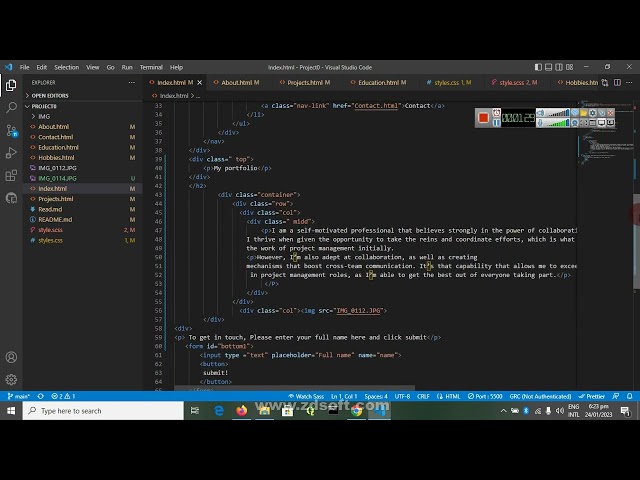640x480 pixels.
Task: Click the horizontal scrollbar of editor
Action: (294, 387)
